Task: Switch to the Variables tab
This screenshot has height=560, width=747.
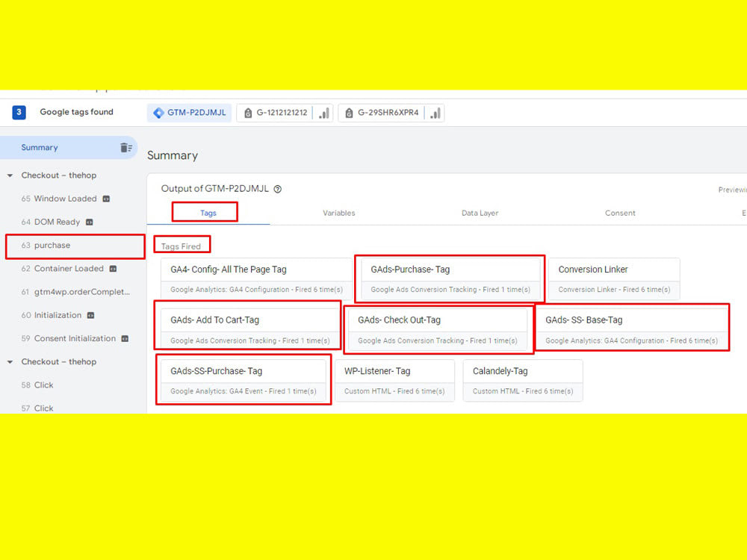Action: click(339, 213)
